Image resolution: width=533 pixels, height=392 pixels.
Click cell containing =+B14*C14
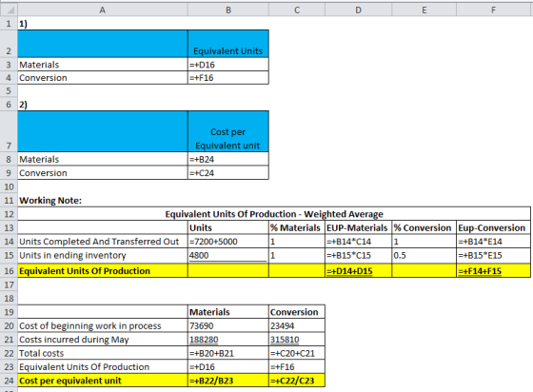(x=358, y=242)
